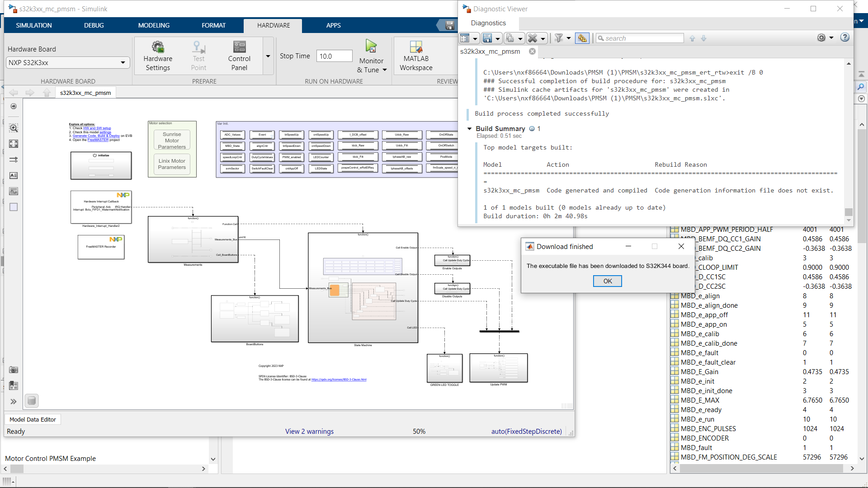
Task: Toggle hide/show model browser arrow button
Action: point(14,106)
